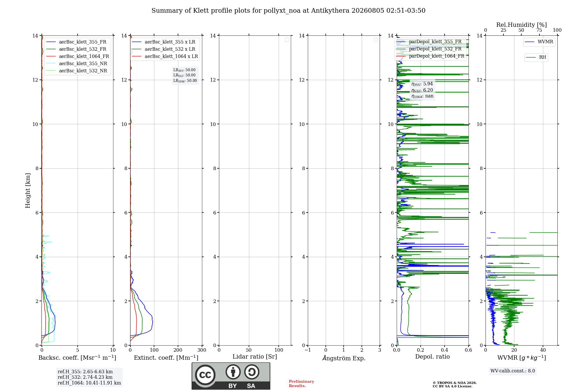577x392 pixels.
Task: Click the cyan line swatch for aerBsc_klett_355_NR
Action: (51, 64)
